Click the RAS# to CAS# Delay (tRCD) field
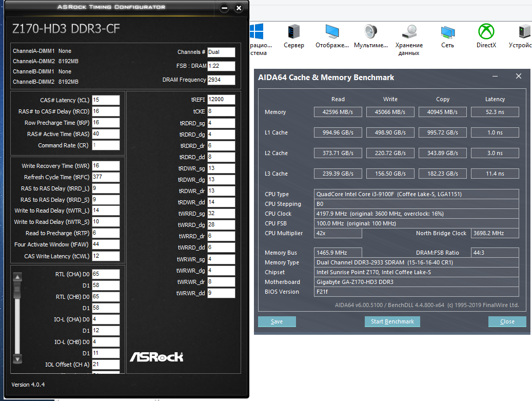The image size is (532, 401). coord(106,111)
